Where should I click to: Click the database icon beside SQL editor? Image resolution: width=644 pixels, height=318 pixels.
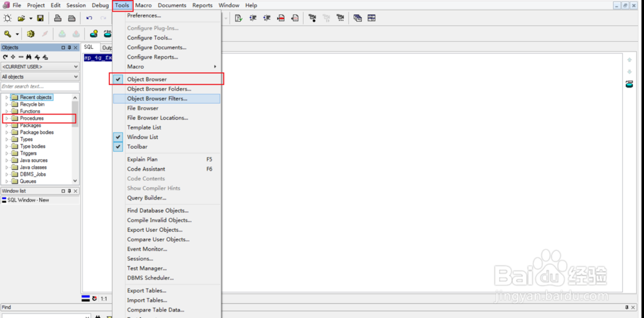(x=629, y=84)
